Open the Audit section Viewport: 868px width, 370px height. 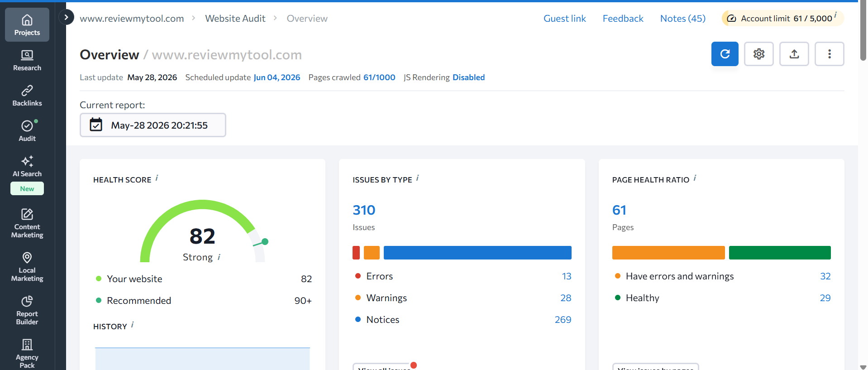27,131
